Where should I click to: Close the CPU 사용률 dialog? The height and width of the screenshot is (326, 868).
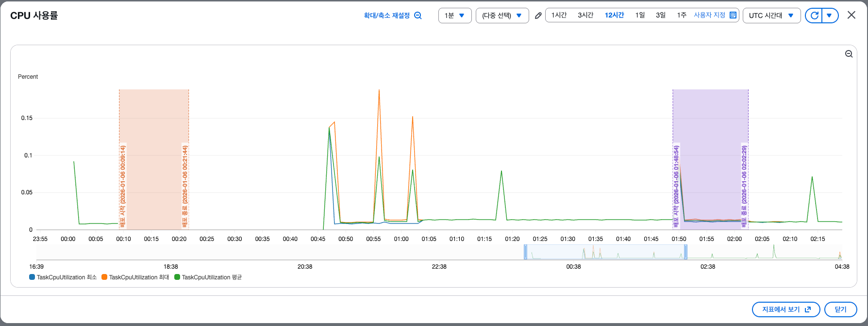(851, 15)
